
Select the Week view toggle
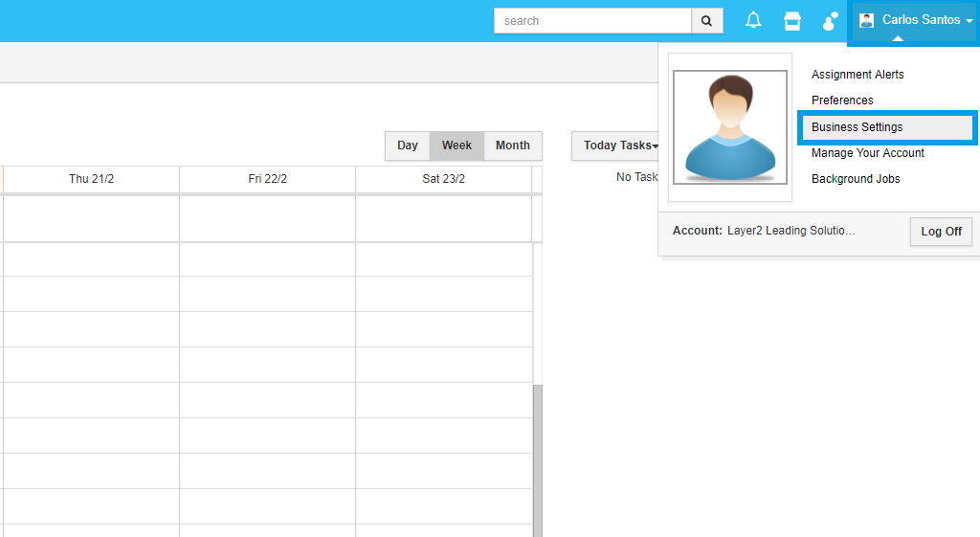tap(457, 145)
